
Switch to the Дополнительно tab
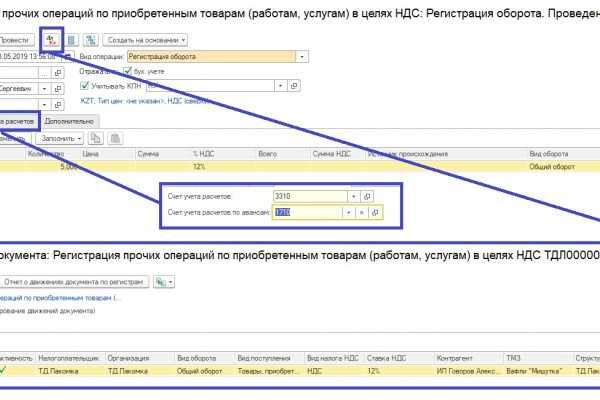pos(69,120)
